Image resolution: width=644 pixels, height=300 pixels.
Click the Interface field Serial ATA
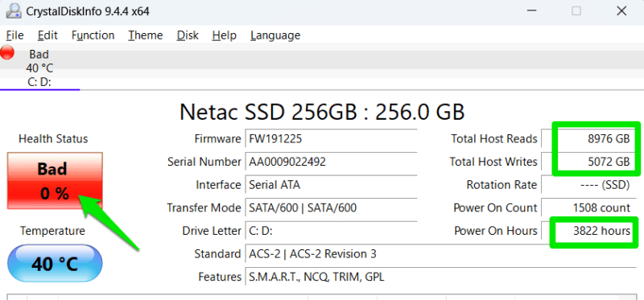coord(331,185)
